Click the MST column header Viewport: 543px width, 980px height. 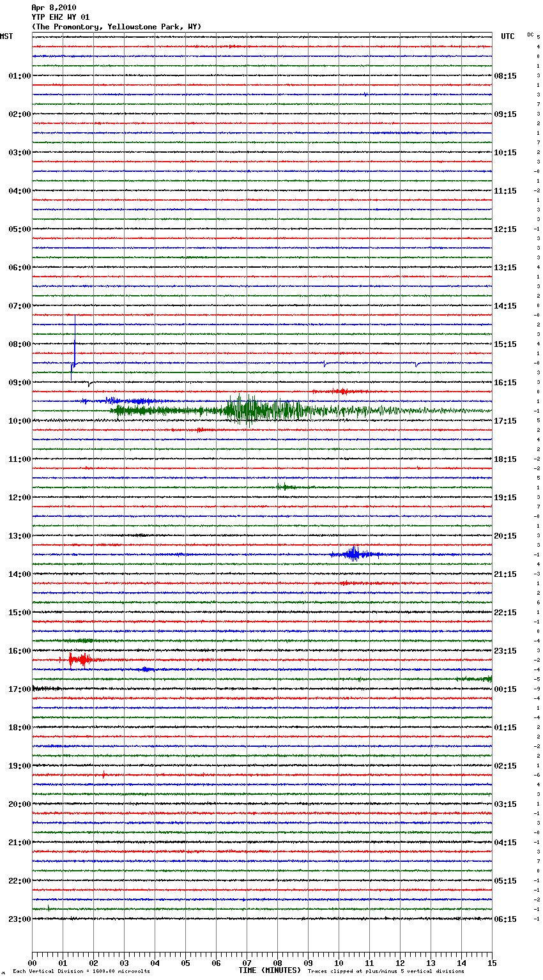[6, 36]
